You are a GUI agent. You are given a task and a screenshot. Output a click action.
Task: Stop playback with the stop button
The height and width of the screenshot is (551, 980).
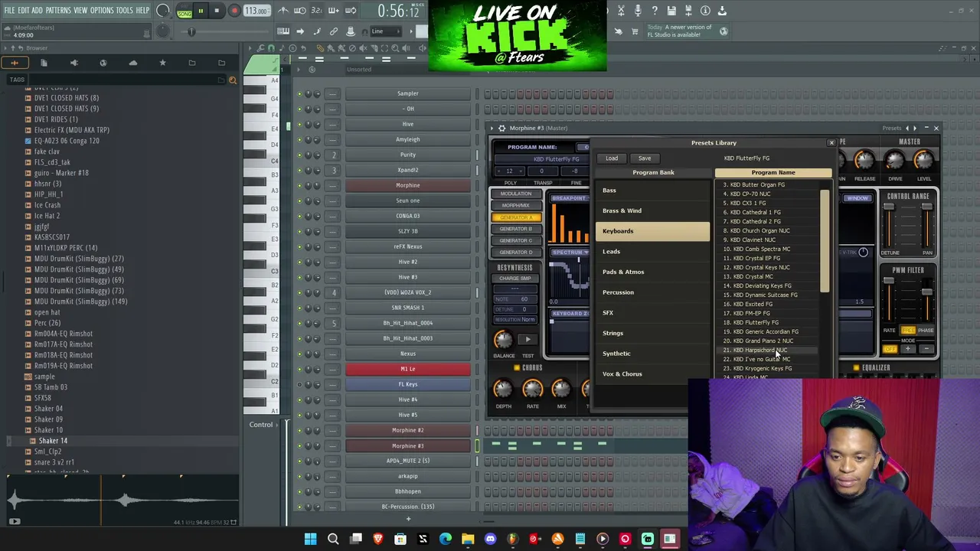click(217, 11)
